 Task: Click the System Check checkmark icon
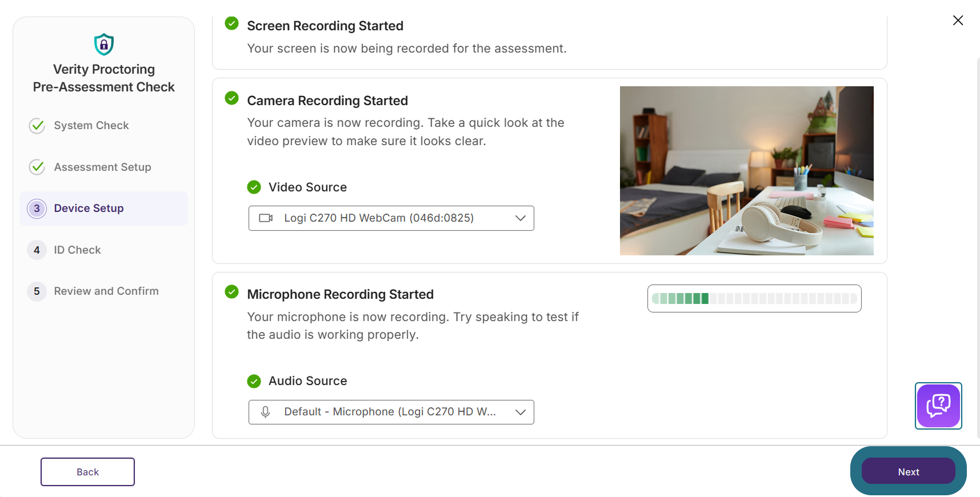pos(37,126)
